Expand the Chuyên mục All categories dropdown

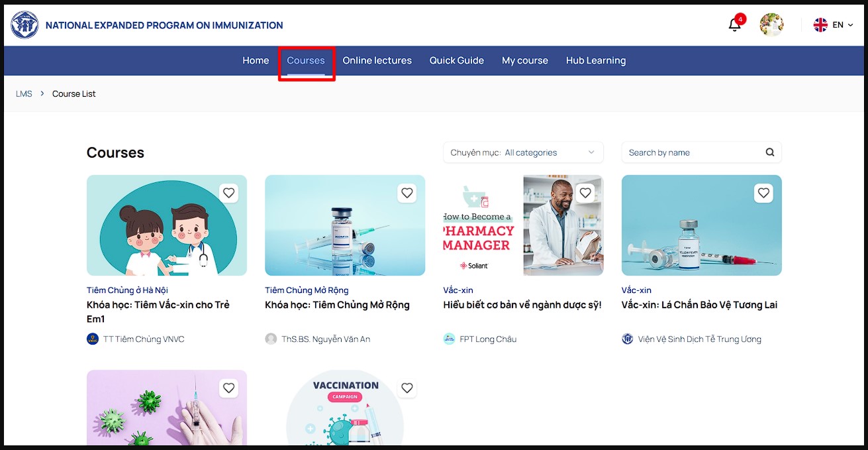pyautogui.click(x=523, y=152)
